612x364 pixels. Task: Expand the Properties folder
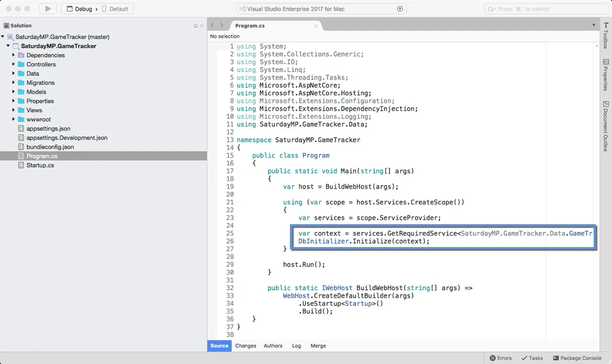click(14, 101)
